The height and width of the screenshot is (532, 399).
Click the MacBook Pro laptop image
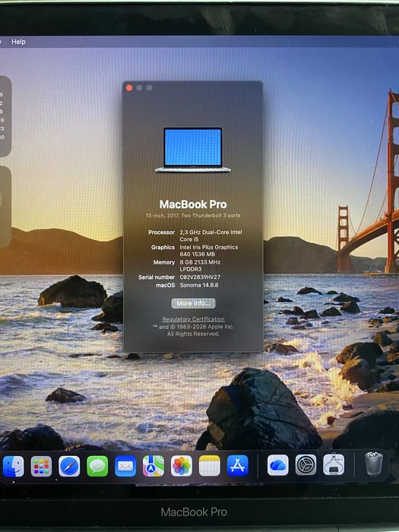coord(193,150)
